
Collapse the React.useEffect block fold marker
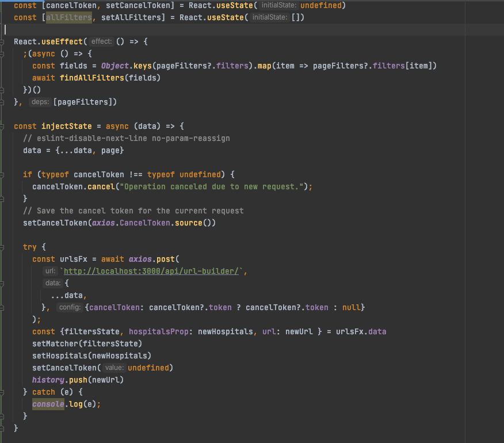pos(2,42)
